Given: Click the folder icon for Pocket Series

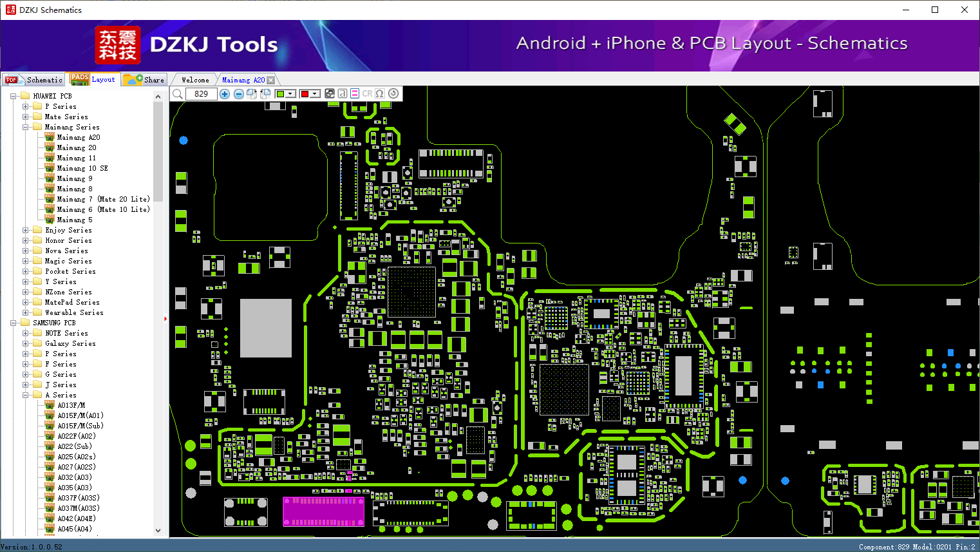Looking at the screenshot, I should 37,271.
